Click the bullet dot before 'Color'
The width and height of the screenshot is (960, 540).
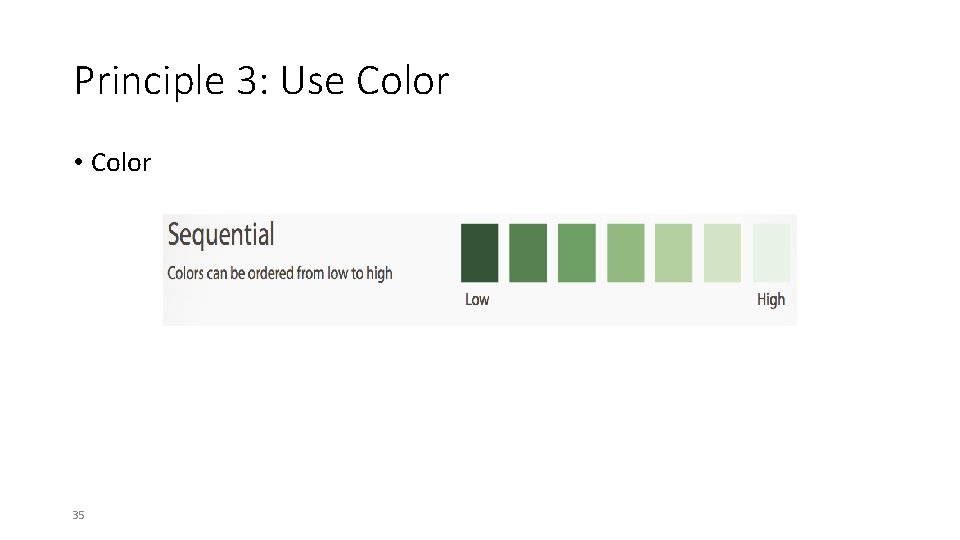tap(78, 163)
